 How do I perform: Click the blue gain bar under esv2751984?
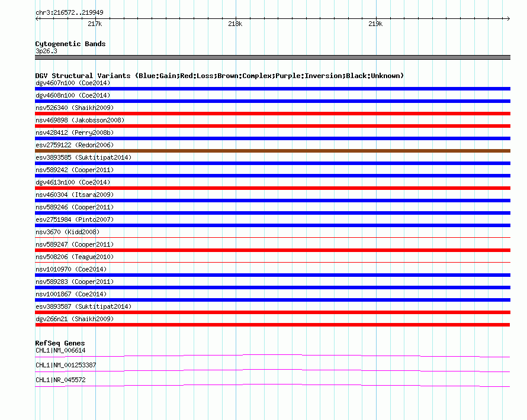click(x=272, y=225)
